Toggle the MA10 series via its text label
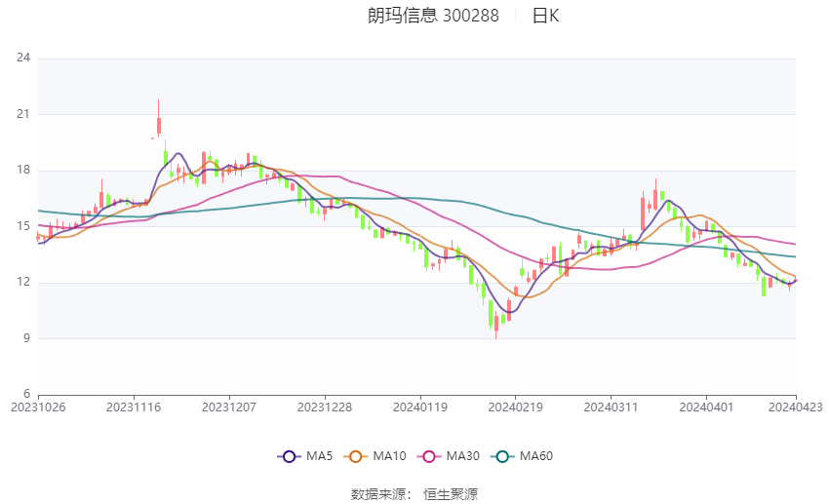 (389, 456)
